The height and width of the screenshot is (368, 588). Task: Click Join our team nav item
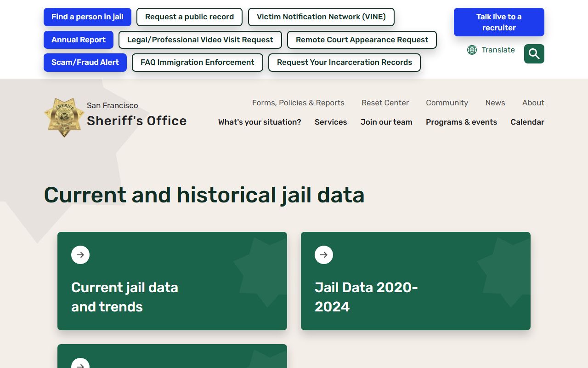(386, 122)
